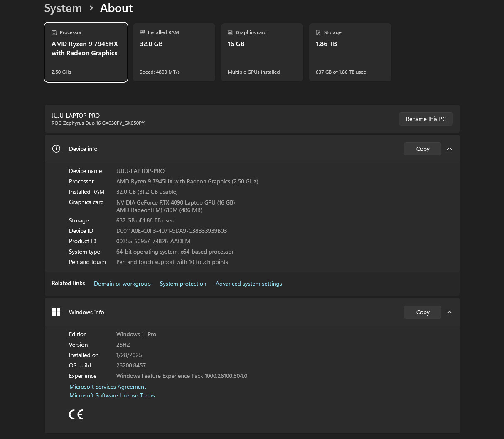
Task: Click the Installed RAM icon
Action: [142, 32]
